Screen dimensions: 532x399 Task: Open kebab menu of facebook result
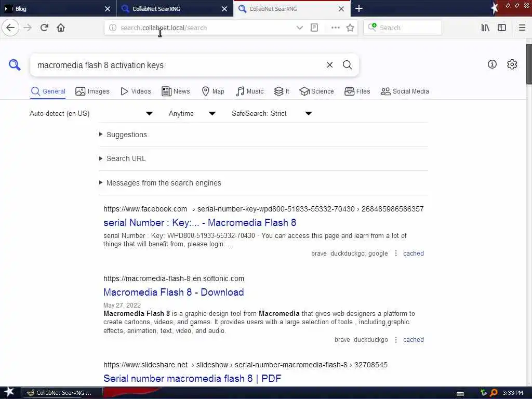coord(395,254)
